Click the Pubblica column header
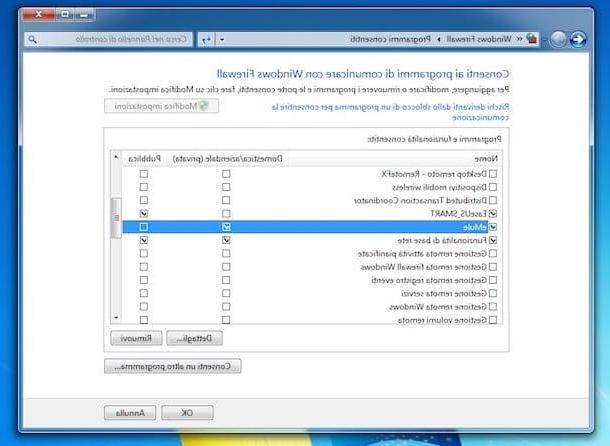Screen dimensions: 610x446 coord(144,158)
